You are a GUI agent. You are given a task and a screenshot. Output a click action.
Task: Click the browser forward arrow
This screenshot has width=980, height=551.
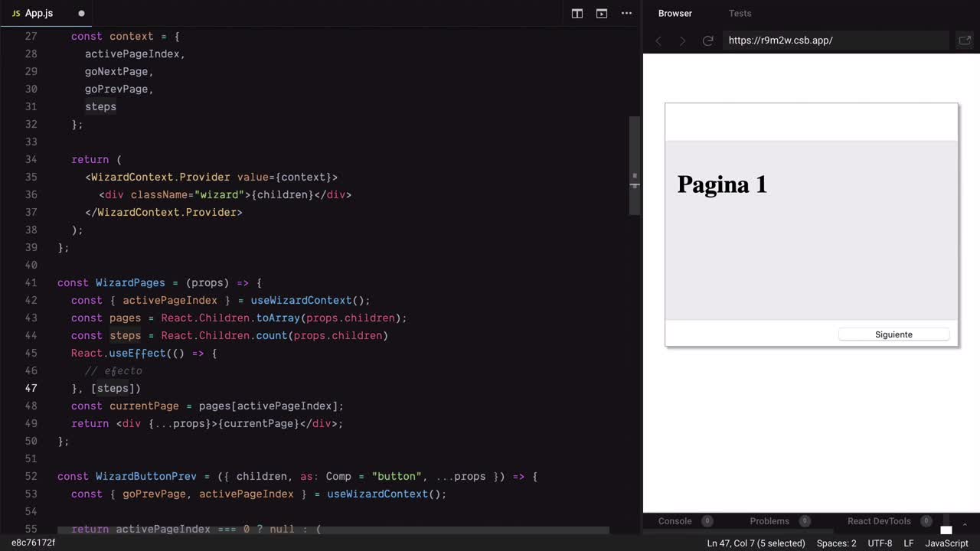tap(683, 41)
